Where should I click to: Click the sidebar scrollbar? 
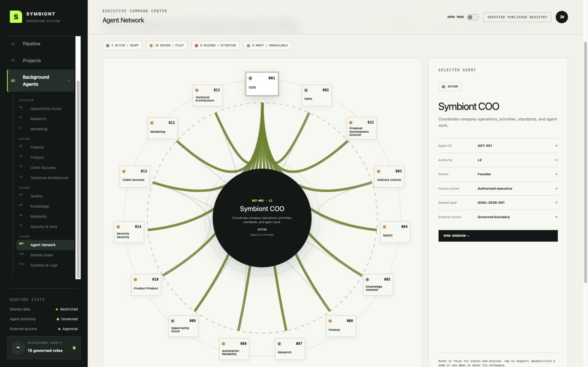click(78, 179)
